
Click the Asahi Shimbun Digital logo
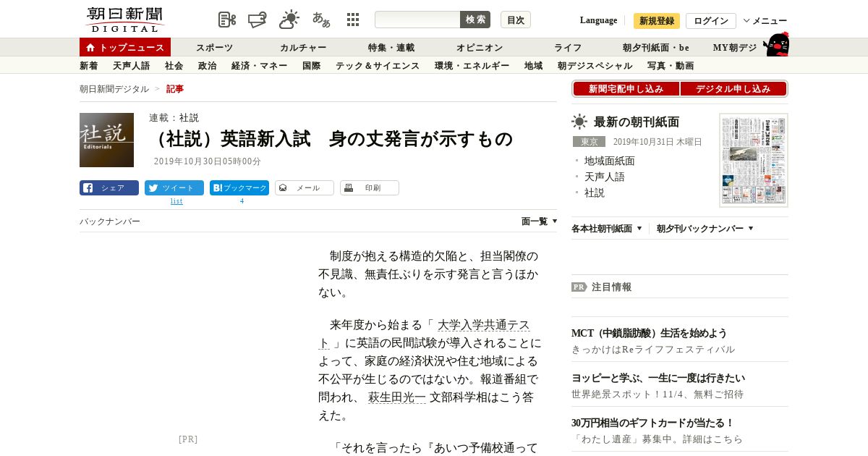[124, 20]
